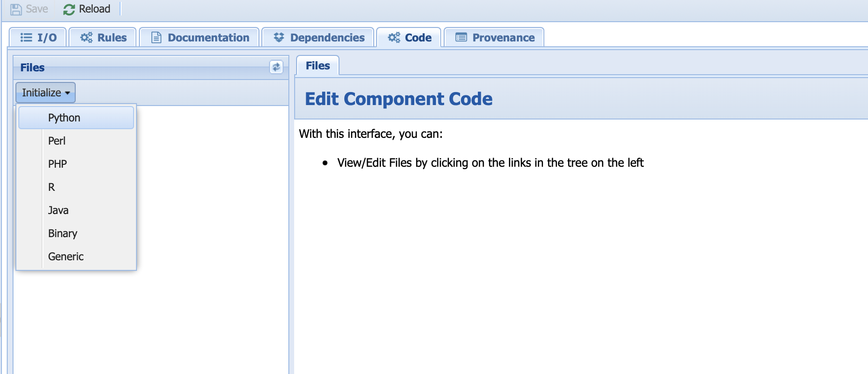
Task: Toggle the Initialize dropdown button
Action: 46,93
